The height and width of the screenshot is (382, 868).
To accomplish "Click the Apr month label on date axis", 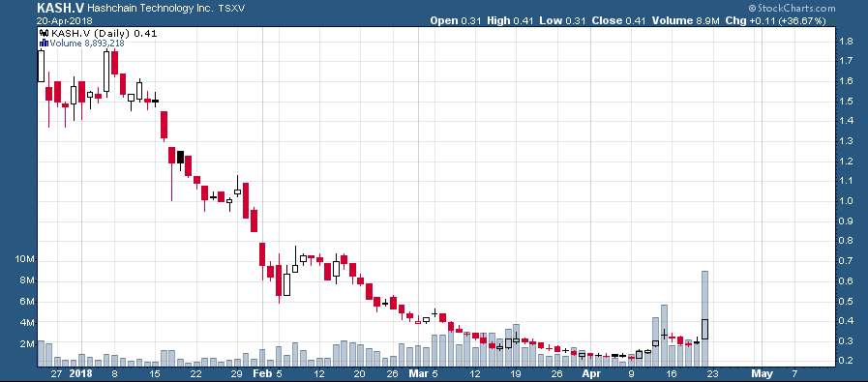I will [590, 373].
